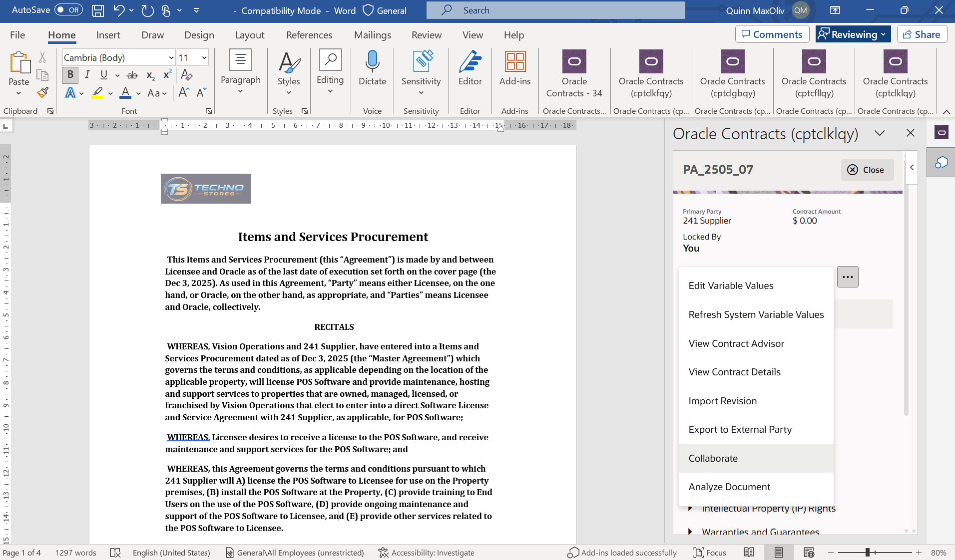
Task: Click the three-dot more actions button
Action: [848, 277]
